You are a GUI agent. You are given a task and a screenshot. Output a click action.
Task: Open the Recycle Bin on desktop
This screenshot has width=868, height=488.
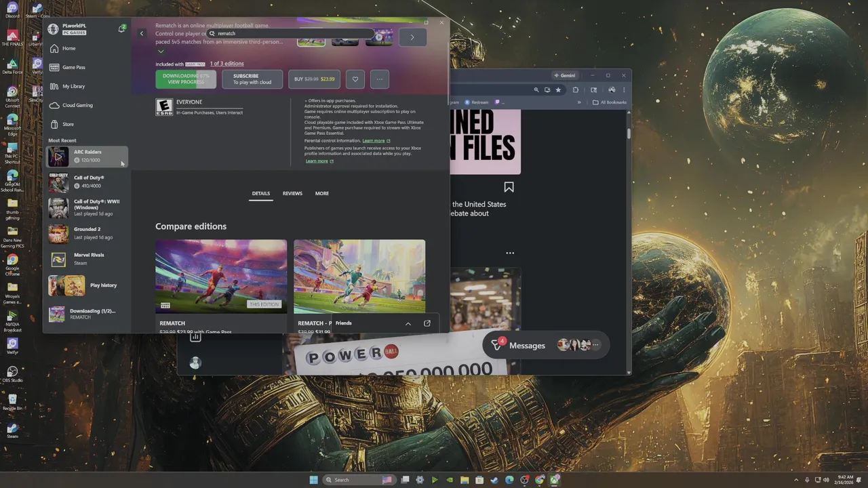[12, 403]
